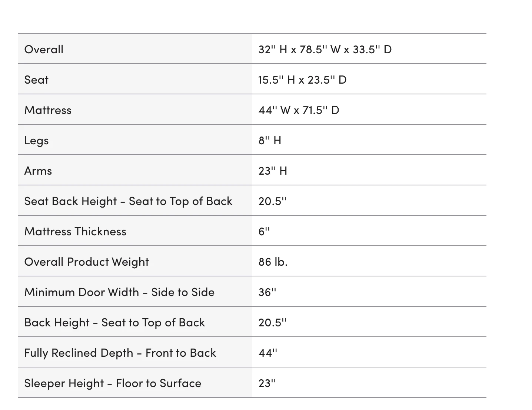Select the Arms row label

(38, 171)
